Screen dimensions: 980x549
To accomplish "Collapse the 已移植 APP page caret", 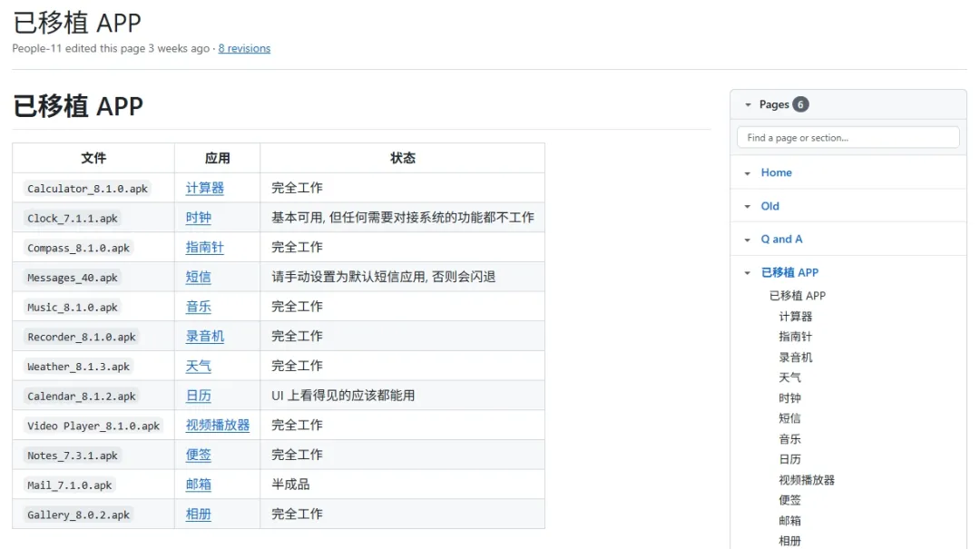I will pos(748,272).
